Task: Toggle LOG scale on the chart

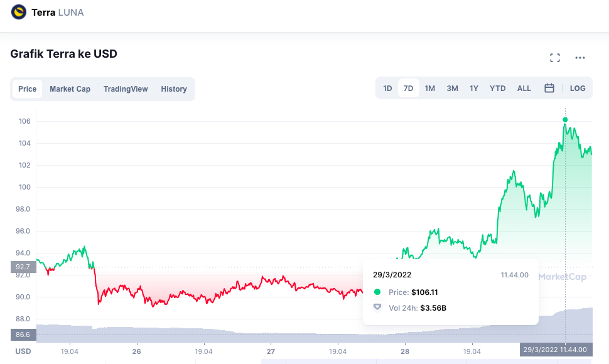Action: [x=578, y=88]
